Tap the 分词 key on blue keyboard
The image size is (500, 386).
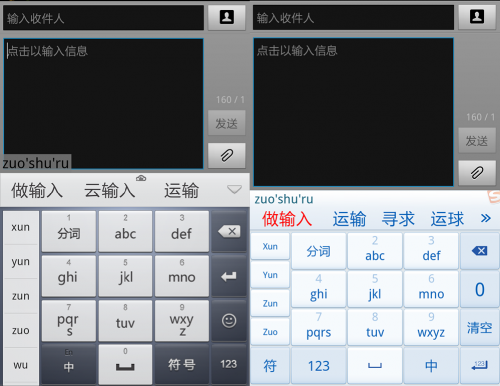(x=319, y=251)
